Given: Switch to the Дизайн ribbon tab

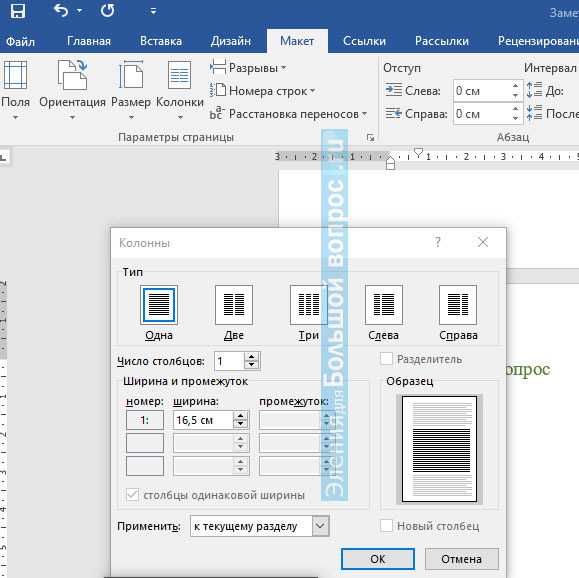Looking at the screenshot, I should (x=230, y=41).
